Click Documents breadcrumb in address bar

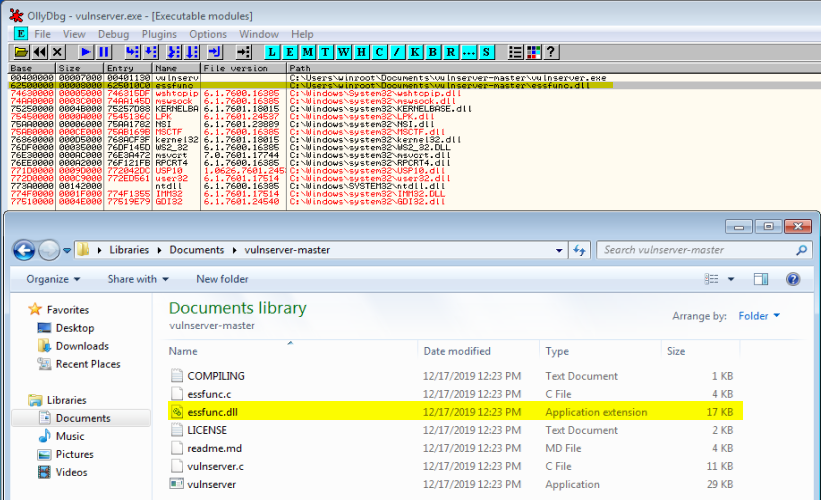tap(196, 250)
